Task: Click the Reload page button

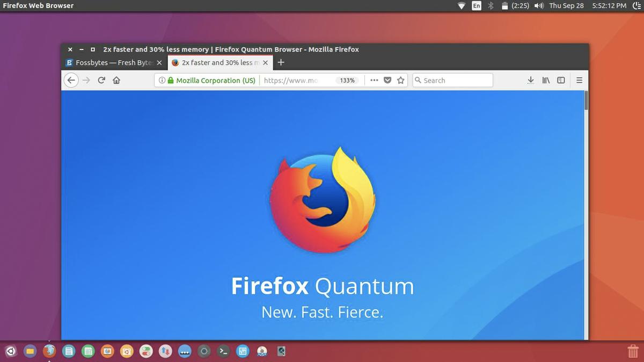Action: pos(101,81)
